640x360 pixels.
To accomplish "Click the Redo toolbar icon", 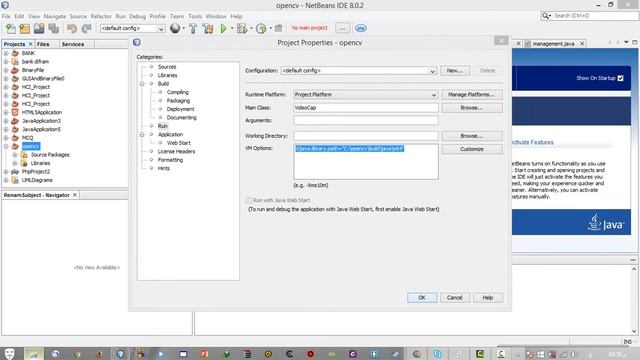I will point(87,28).
